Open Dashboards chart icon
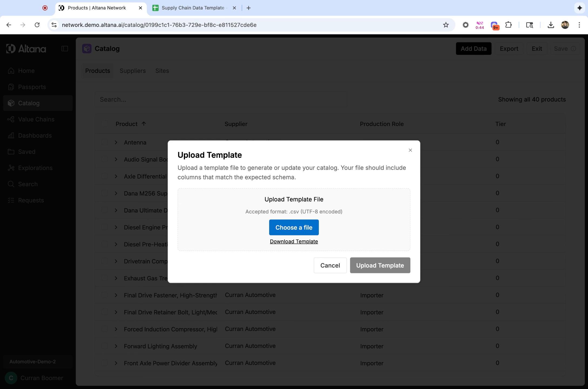 point(11,136)
